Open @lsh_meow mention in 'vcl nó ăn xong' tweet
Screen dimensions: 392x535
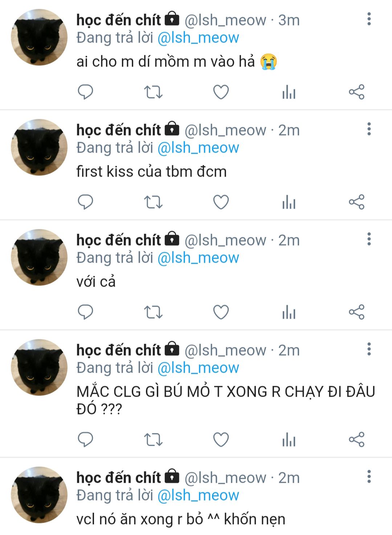pyautogui.click(x=198, y=495)
